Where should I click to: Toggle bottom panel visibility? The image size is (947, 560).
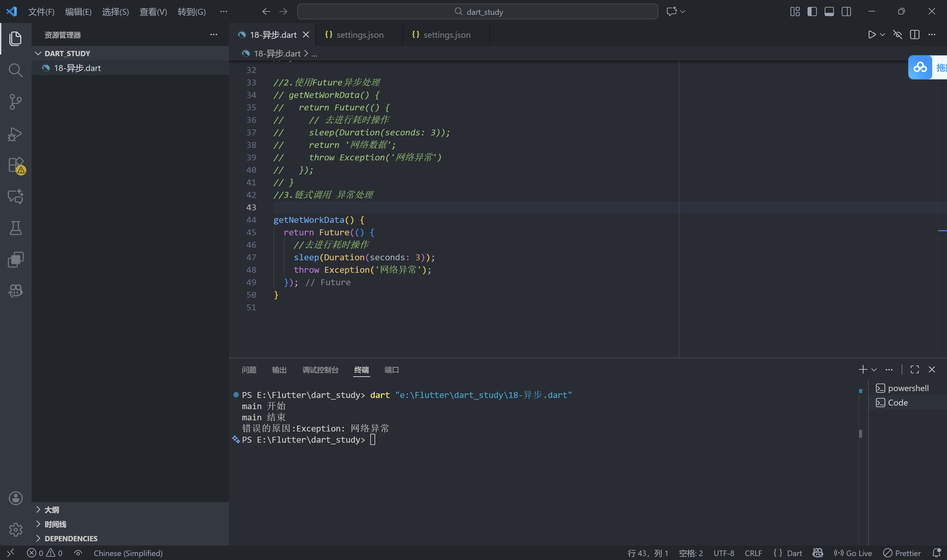(829, 12)
